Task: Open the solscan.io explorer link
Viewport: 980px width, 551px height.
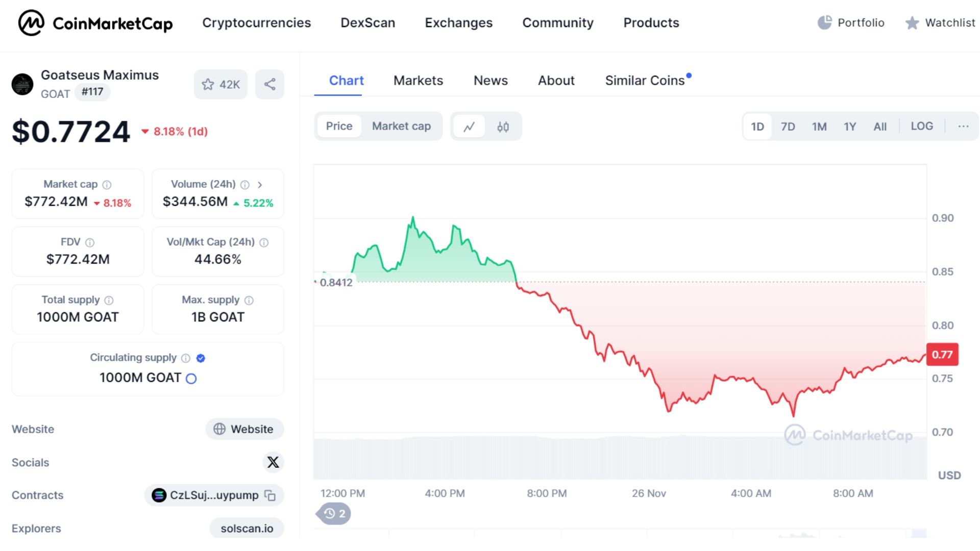Action: [x=247, y=528]
